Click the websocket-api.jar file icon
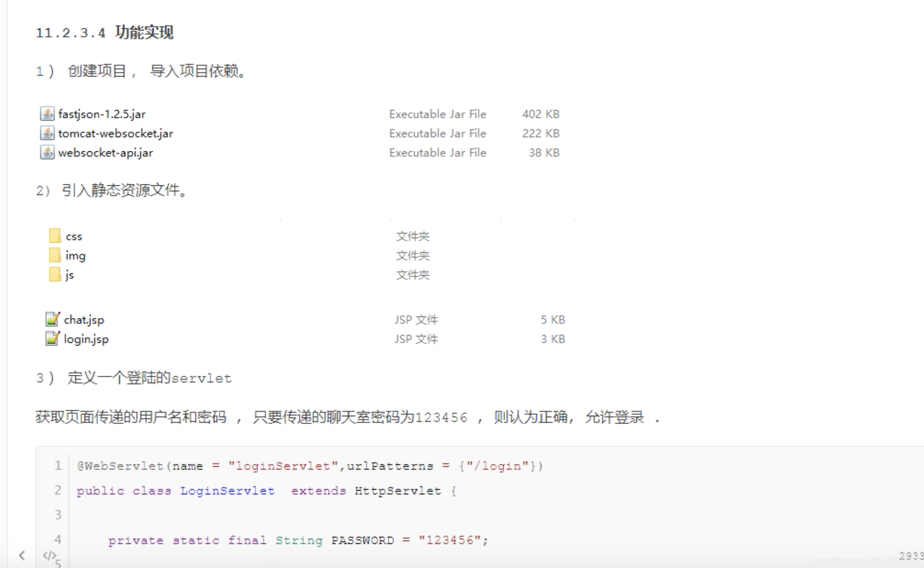 pos(47,153)
